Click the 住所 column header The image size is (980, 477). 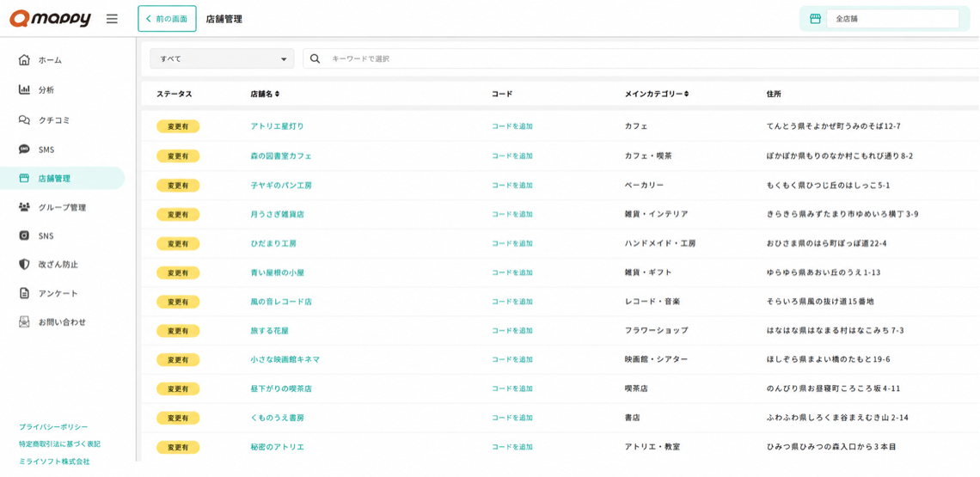point(773,95)
